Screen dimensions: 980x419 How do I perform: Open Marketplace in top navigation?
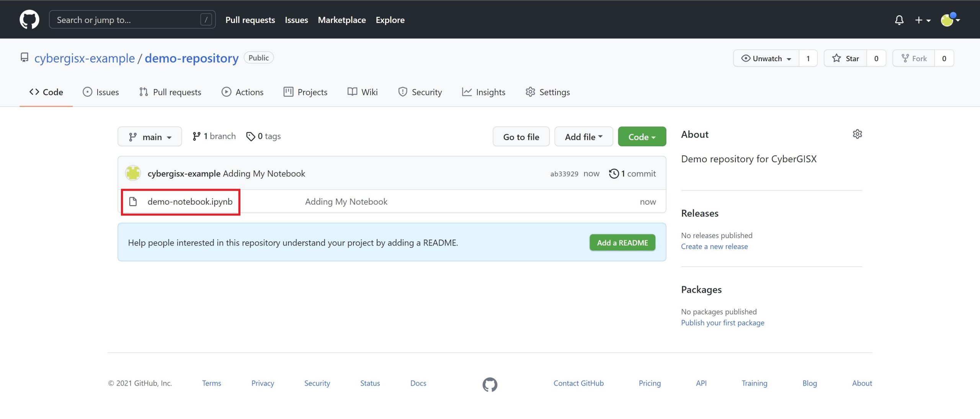(x=342, y=20)
